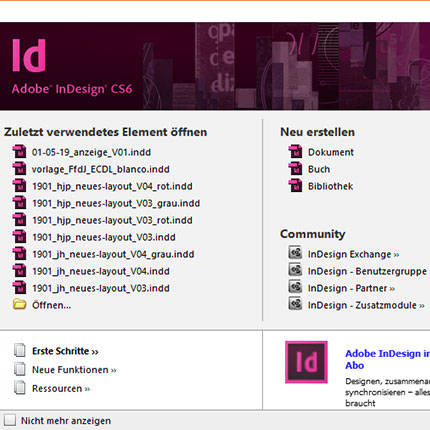Open the InDesign - Benutzergruppe link
Viewport: 430px width, 430px height.
(x=368, y=272)
